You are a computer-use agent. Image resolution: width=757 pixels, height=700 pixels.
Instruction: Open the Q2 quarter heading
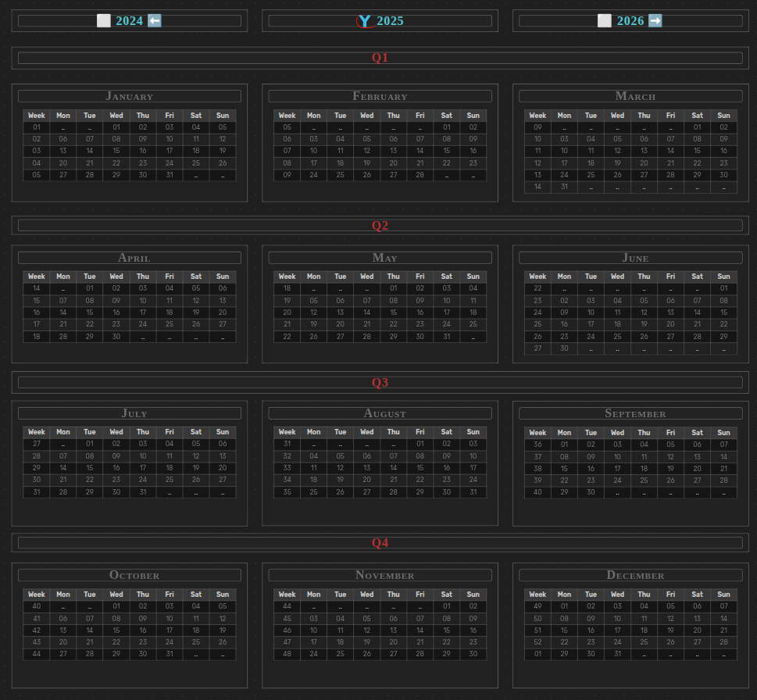[380, 226]
